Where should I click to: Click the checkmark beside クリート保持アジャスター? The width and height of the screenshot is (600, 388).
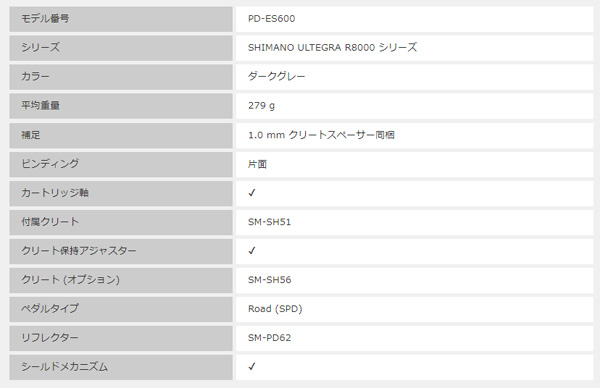[252, 251]
